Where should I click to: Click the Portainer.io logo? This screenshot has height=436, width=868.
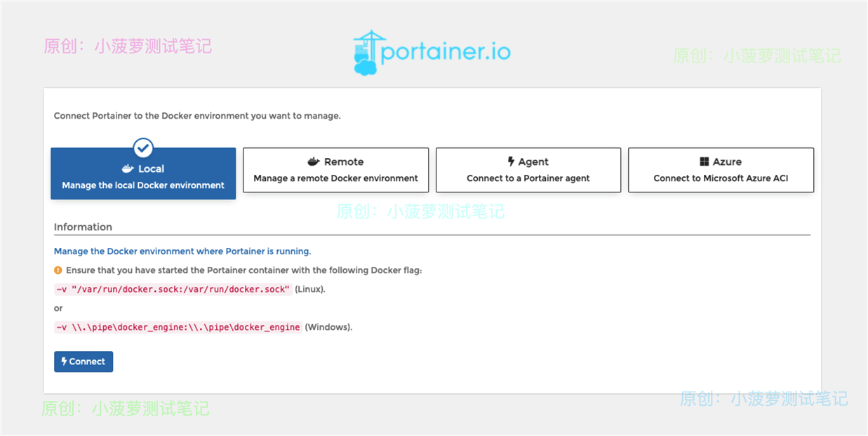click(x=432, y=53)
